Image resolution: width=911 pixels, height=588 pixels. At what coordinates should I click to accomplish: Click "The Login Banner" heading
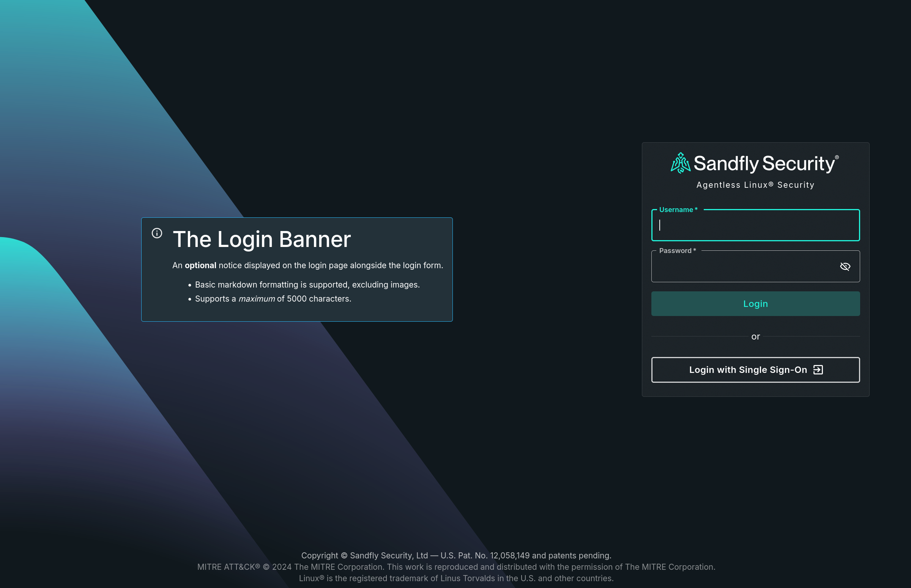tap(262, 239)
